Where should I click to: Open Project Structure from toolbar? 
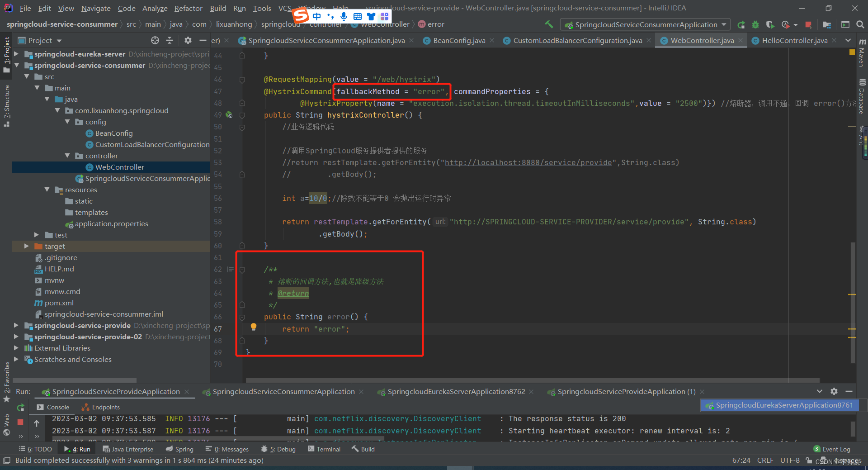coord(827,25)
